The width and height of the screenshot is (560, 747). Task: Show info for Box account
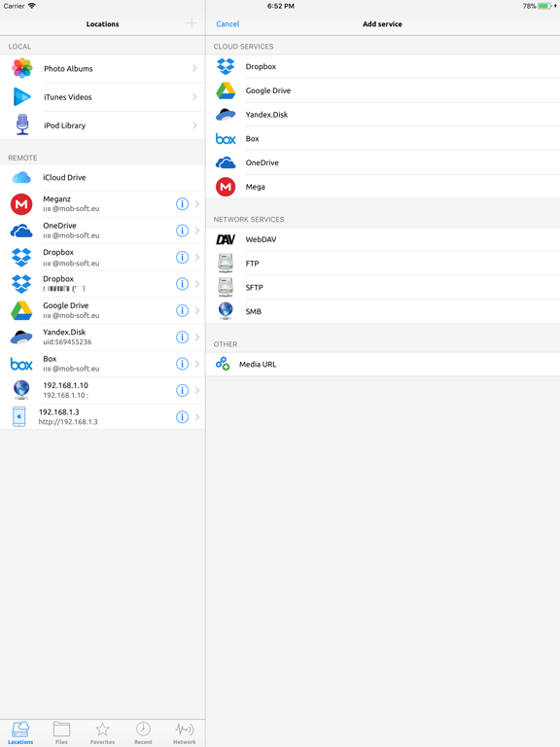[182, 364]
